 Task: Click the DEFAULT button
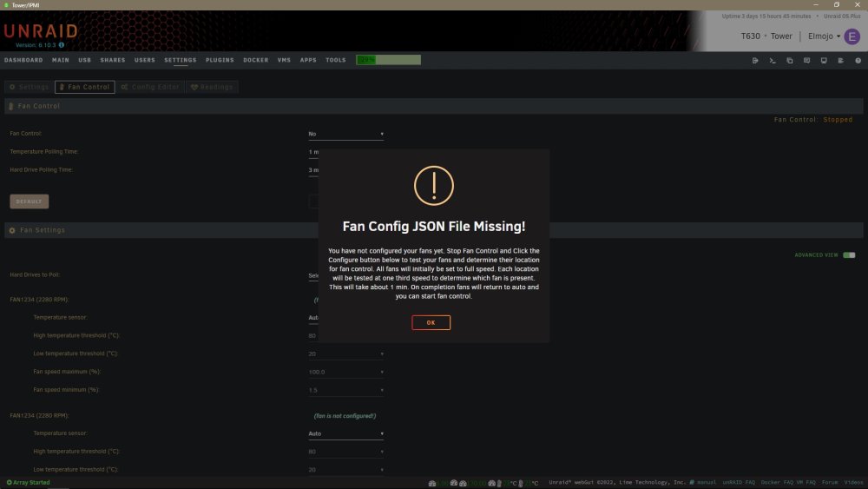coord(29,202)
